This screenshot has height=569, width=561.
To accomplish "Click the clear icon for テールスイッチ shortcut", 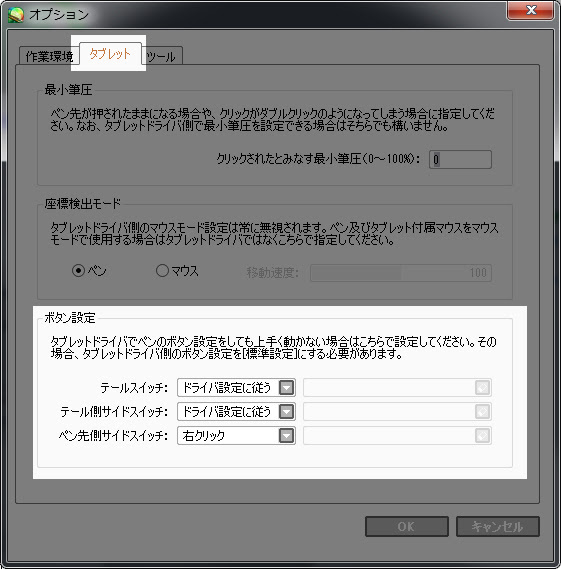I will 482,388.
